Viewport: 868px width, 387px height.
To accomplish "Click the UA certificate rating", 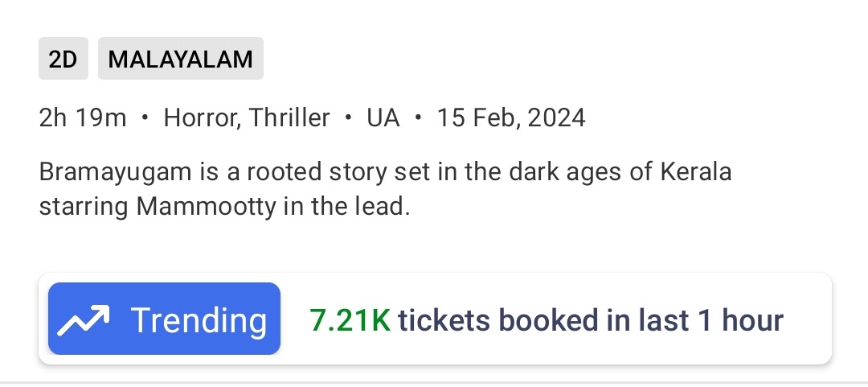I will tap(383, 118).
